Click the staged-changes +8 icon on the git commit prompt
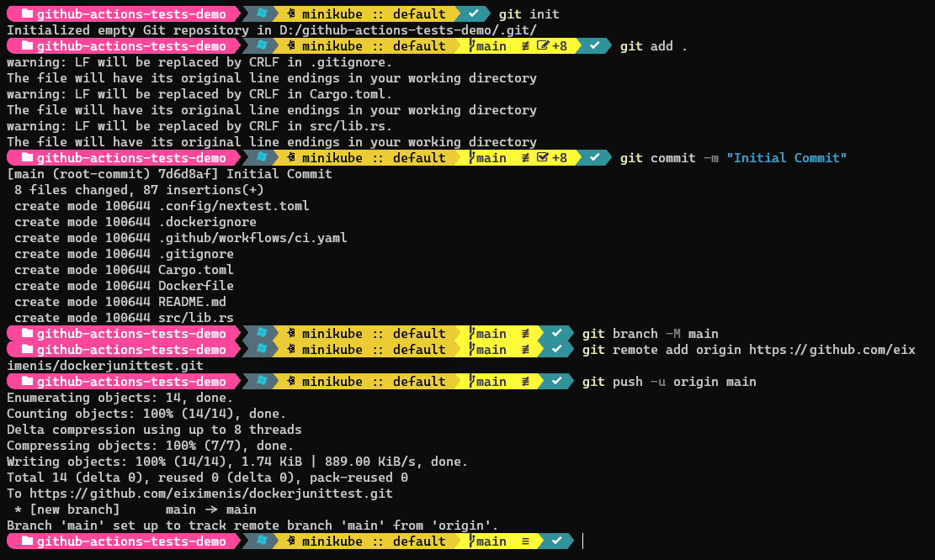 click(x=551, y=158)
